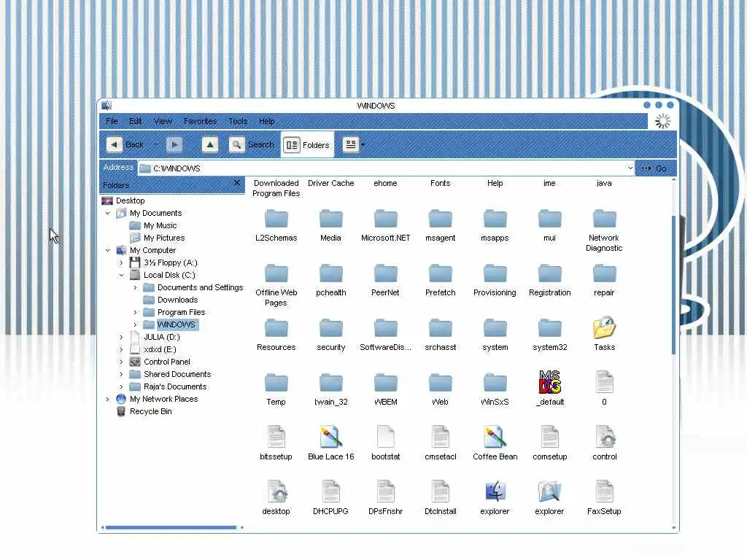Collapse the My Documents tree node
The height and width of the screenshot is (560, 747).
point(108,213)
